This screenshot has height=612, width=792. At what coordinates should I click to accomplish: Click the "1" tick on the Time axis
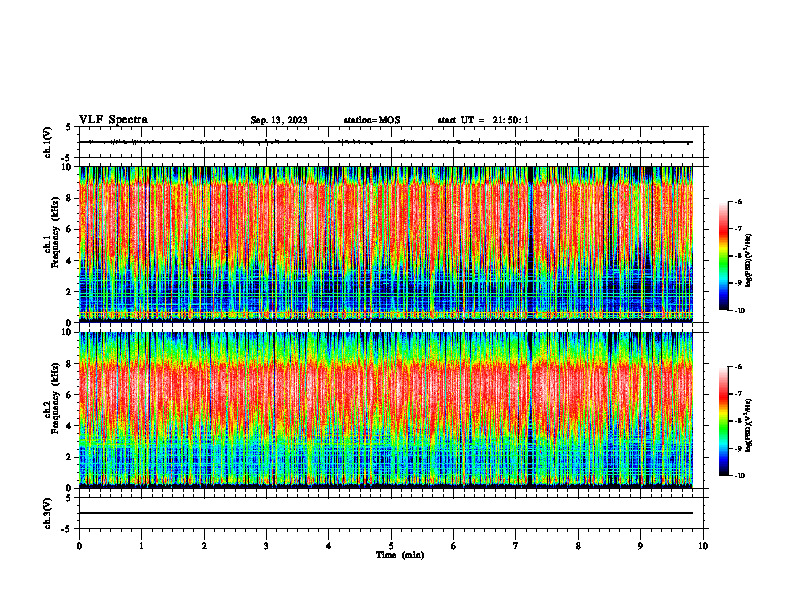[x=141, y=546]
